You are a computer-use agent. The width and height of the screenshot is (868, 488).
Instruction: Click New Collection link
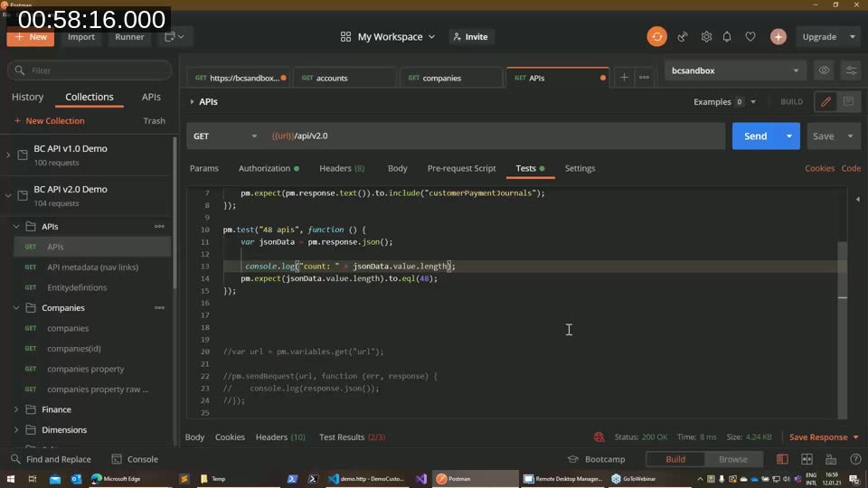pyautogui.click(x=49, y=120)
